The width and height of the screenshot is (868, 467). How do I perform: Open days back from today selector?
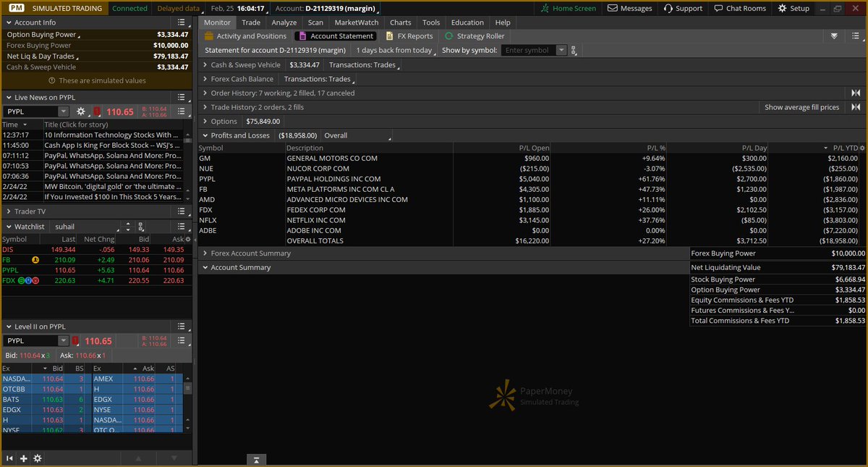tap(396, 51)
